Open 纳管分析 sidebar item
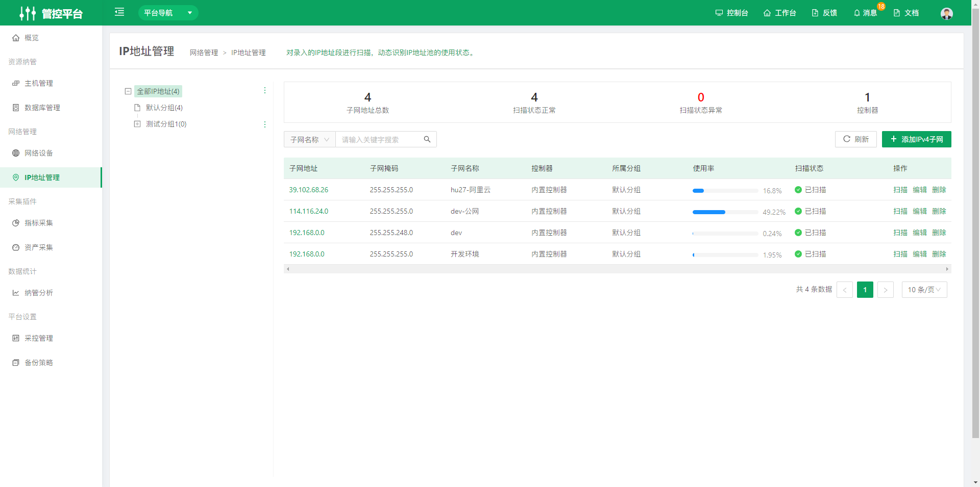This screenshot has width=980, height=487. pyautogui.click(x=51, y=293)
